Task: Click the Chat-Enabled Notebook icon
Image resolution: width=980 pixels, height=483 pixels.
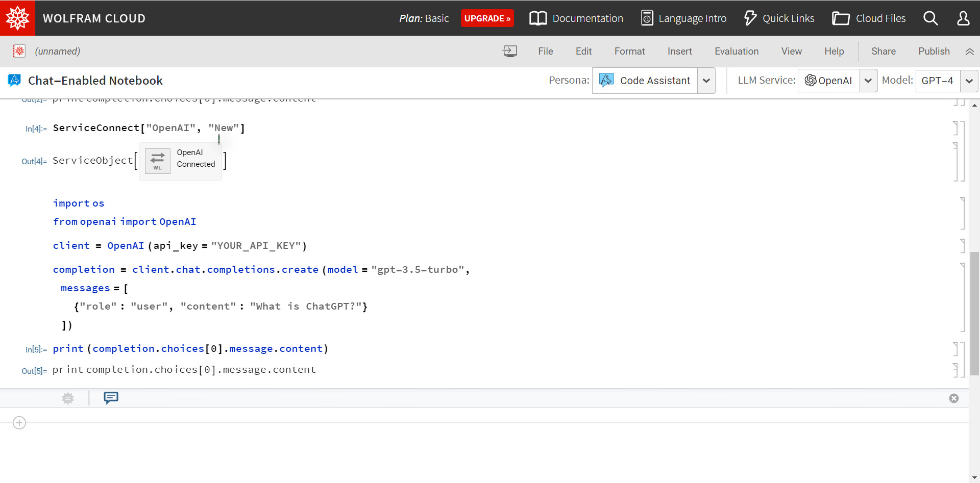Action: [x=14, y=80]
